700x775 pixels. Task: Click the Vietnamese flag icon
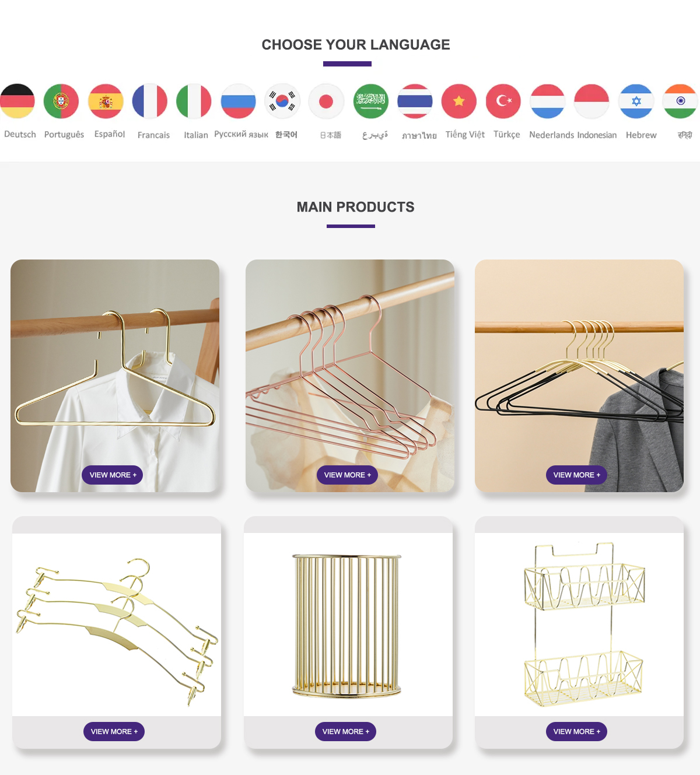point(459,101)
